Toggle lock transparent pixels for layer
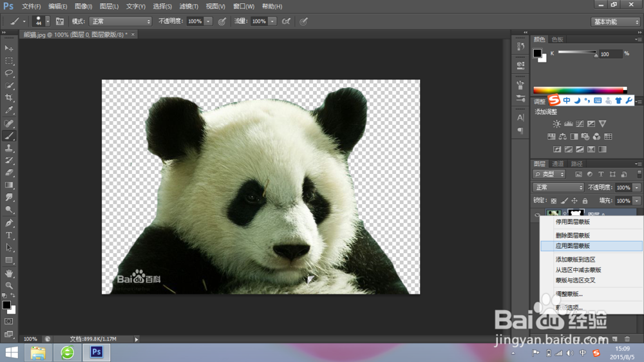The image size is (644, 362). click(x=553, y=201)
